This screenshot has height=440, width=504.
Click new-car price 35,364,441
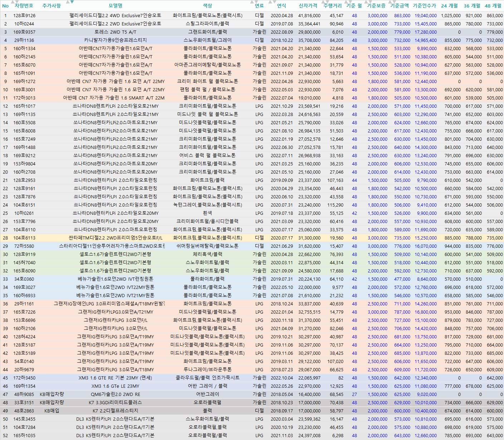coord(309,24)
